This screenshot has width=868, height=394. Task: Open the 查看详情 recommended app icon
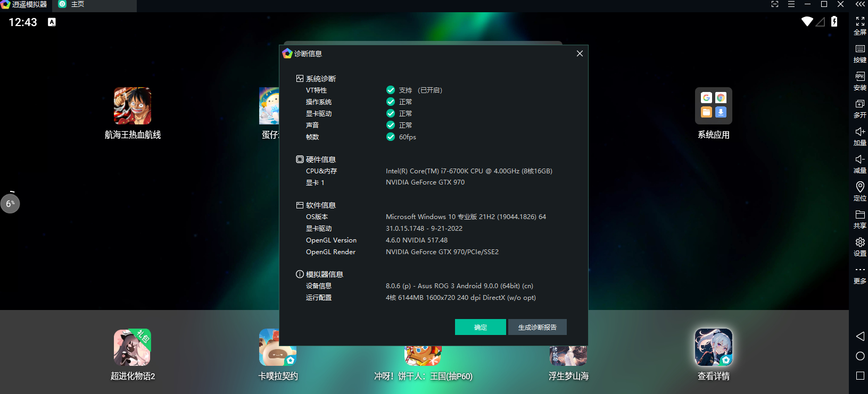pyautogui.click(x=714, y=347)
